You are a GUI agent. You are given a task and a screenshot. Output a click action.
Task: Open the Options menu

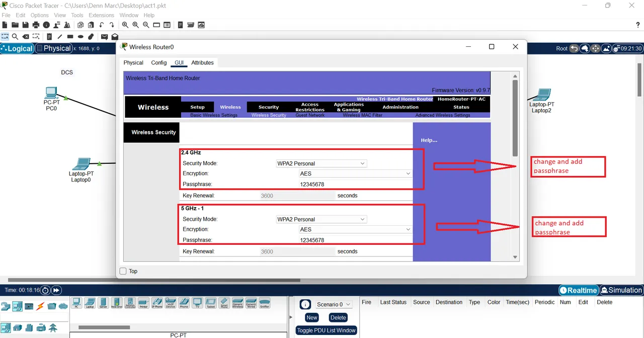[x=39, y=15]
